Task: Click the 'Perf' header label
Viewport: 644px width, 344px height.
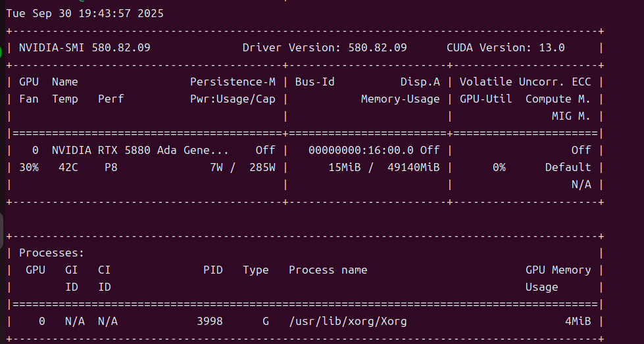Action: [111, 99]
